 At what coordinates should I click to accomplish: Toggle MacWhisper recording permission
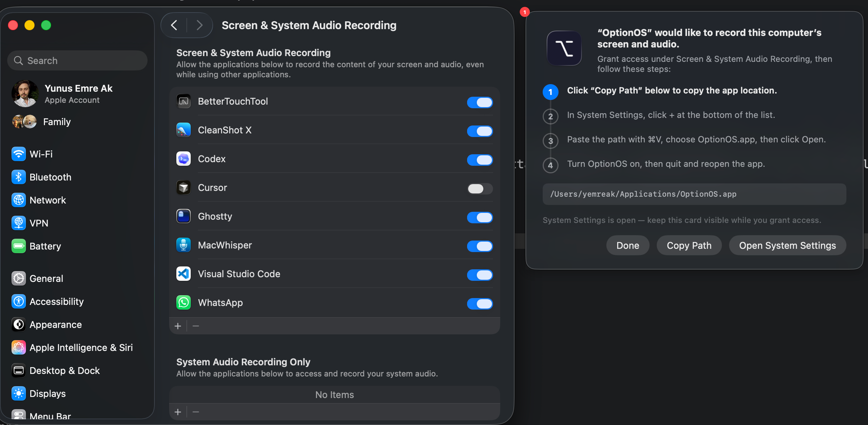(480, 246)
